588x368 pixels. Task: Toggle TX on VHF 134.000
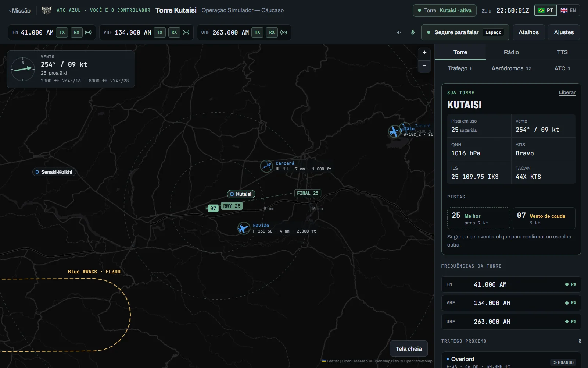[160, 32]
